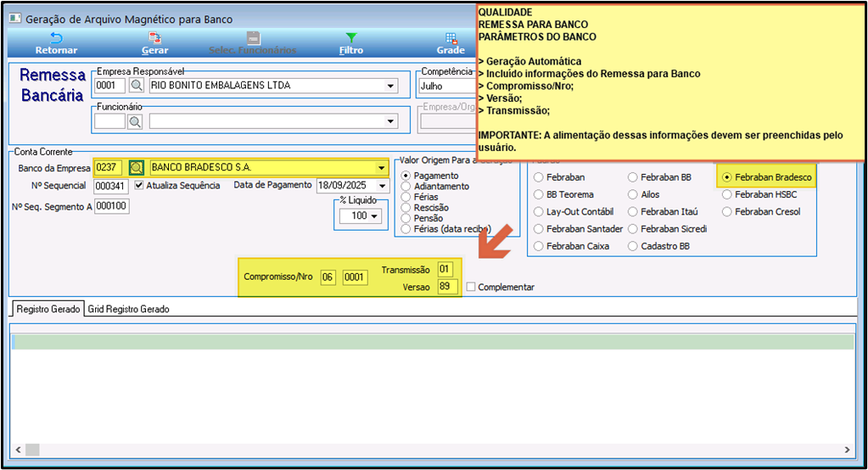Select the Febraban Caixa radio

tap(538, 246)
